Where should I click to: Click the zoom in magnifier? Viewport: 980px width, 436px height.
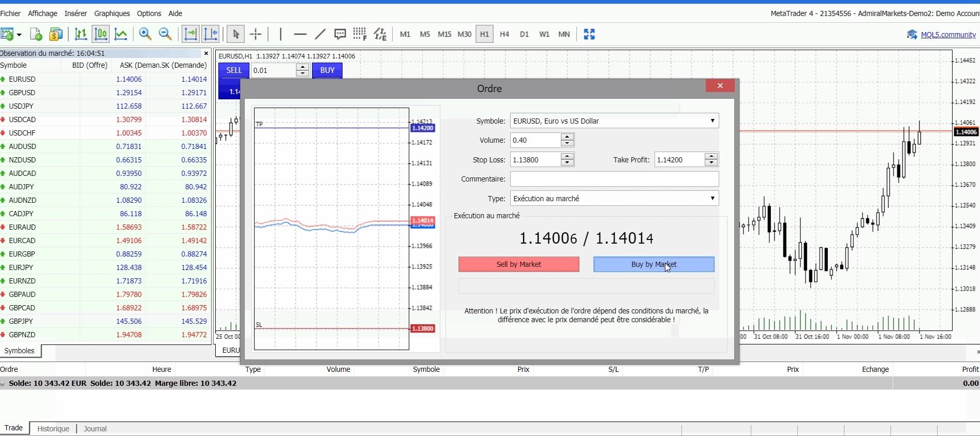(145, 35)
